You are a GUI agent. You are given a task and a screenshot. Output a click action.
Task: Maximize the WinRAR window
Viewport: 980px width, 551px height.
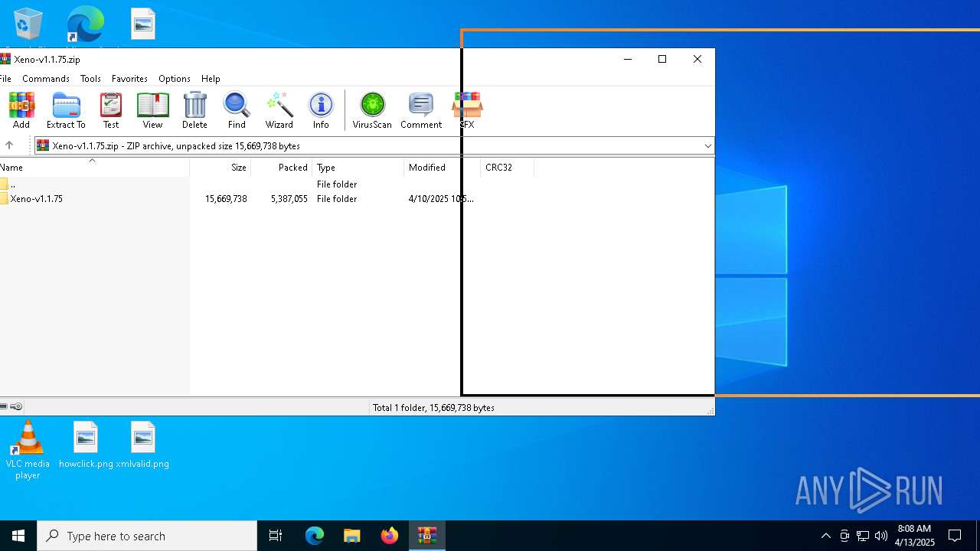tap(662, 59)
